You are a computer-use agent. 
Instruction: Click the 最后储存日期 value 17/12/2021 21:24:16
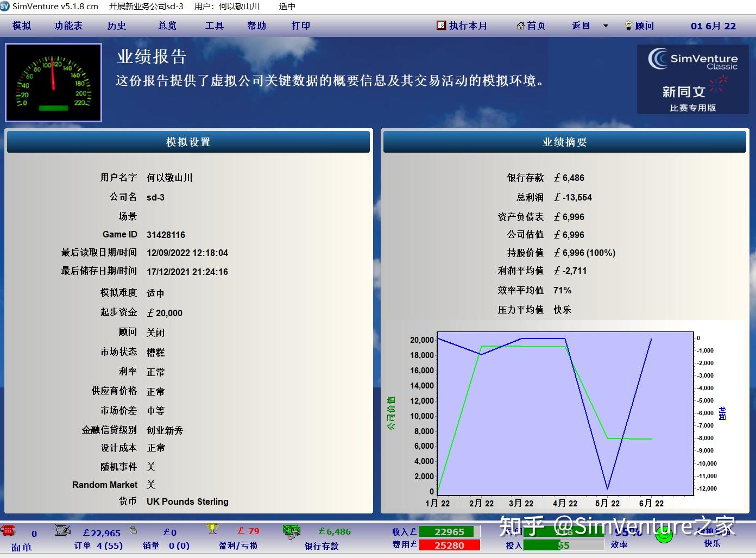tap(187, 272)
